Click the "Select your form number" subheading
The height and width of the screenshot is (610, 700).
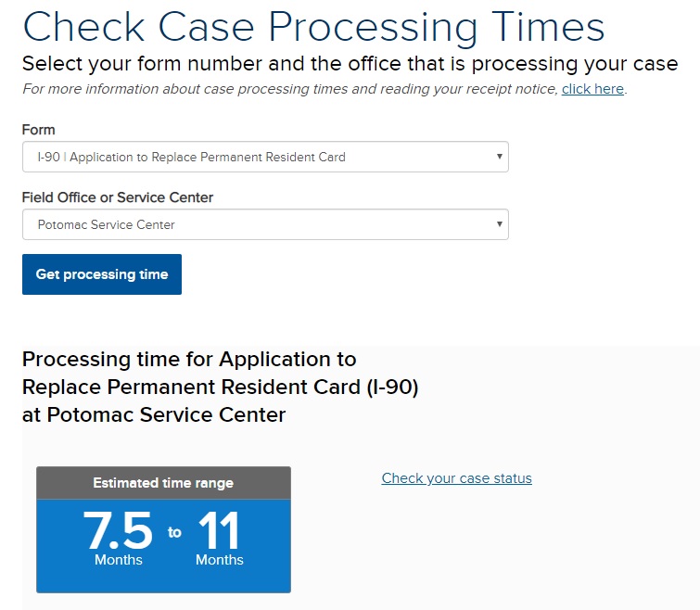click(x=350, y=65)
